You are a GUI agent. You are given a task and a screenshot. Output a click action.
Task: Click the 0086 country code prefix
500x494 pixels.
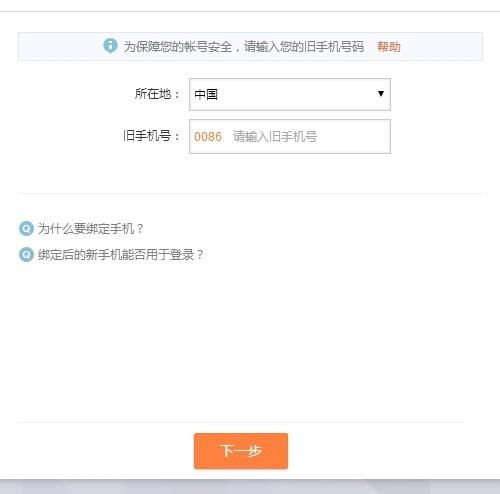point(208,137)
